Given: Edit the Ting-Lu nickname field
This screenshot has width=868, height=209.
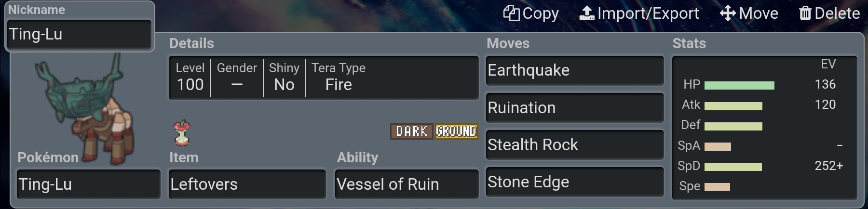Looking at the screenshot, I should pos(80,34).
